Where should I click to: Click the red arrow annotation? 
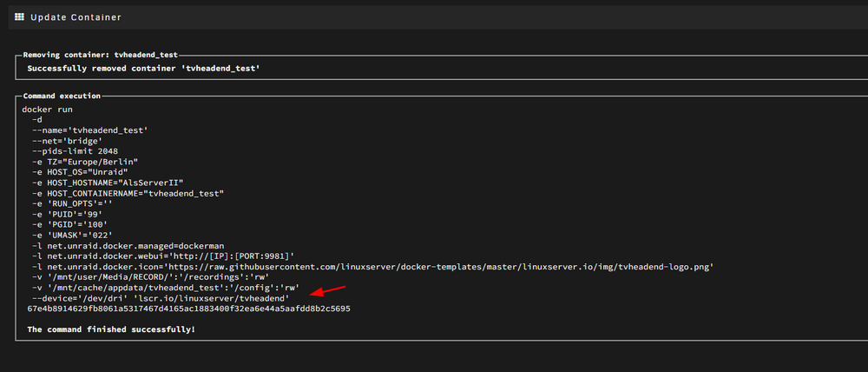coord(328,292)
